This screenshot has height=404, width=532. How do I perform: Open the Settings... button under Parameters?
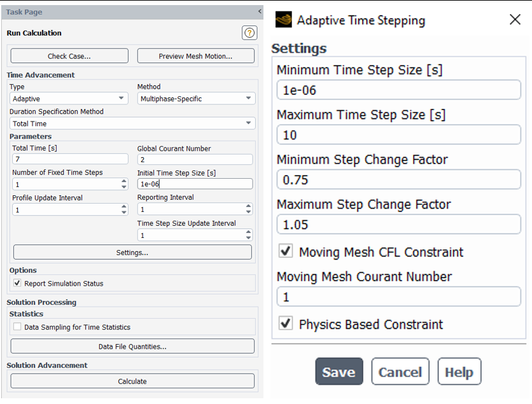click(x=132, y=253)
